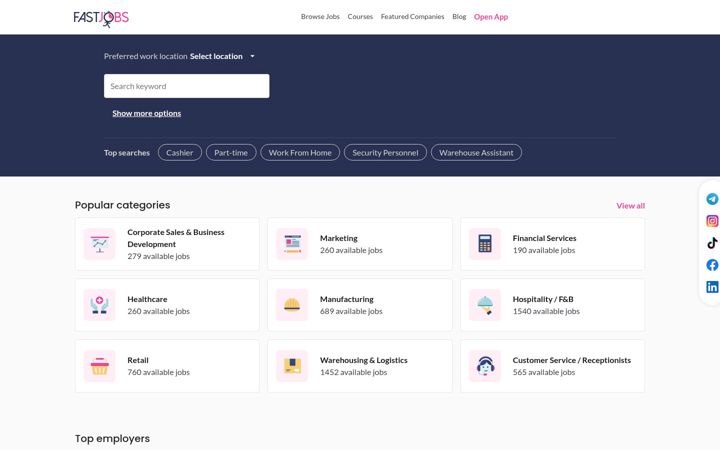Open the Facebook social icon
Viewport: 720px width, 450px height.
click(x=712, y=265)
